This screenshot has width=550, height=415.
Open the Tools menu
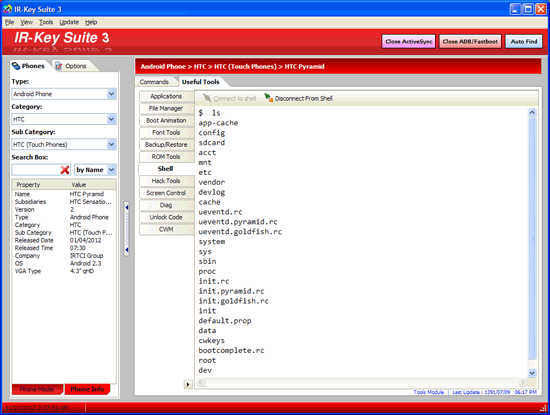pyautogui.click(x=46, y=22)
